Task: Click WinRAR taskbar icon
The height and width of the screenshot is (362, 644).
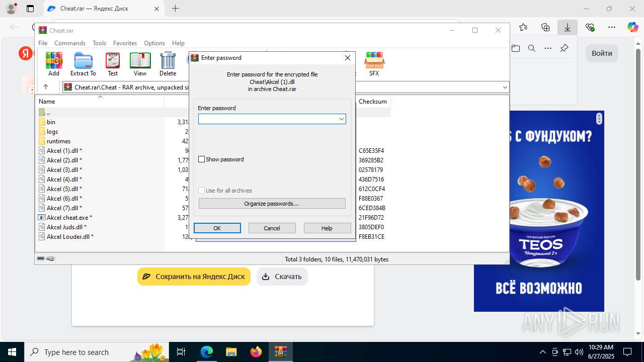Action: point(280,352)
